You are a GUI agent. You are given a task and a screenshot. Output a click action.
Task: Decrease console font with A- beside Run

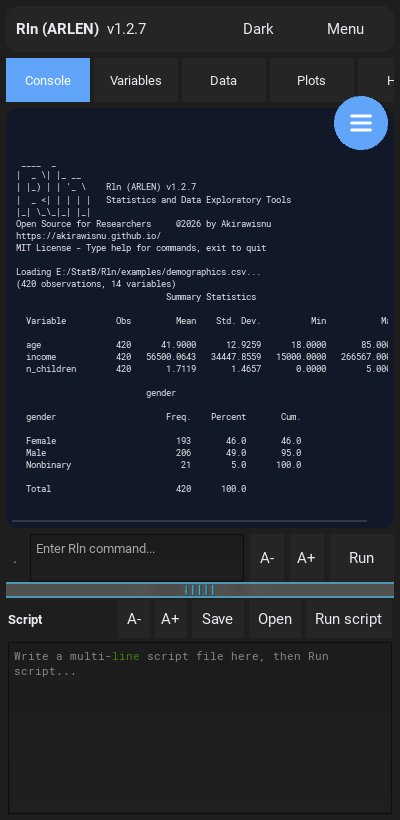coord(267,557)
